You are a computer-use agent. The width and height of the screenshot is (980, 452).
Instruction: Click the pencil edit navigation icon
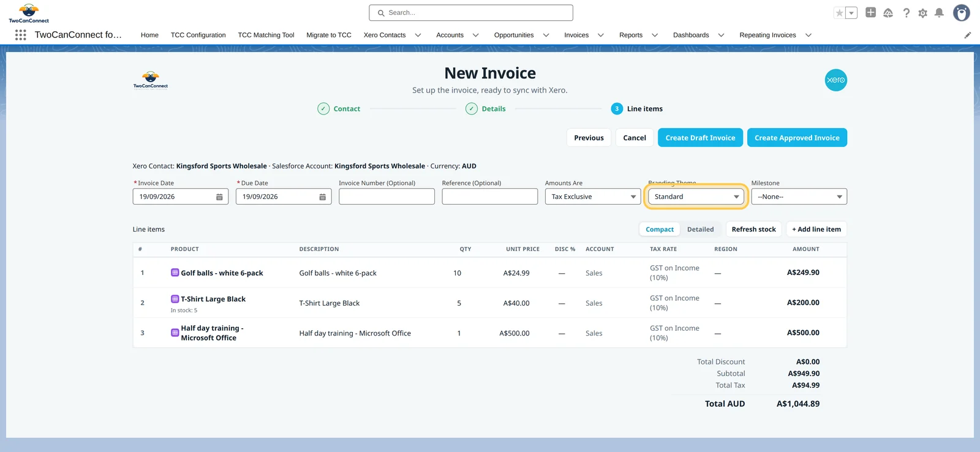968,35
